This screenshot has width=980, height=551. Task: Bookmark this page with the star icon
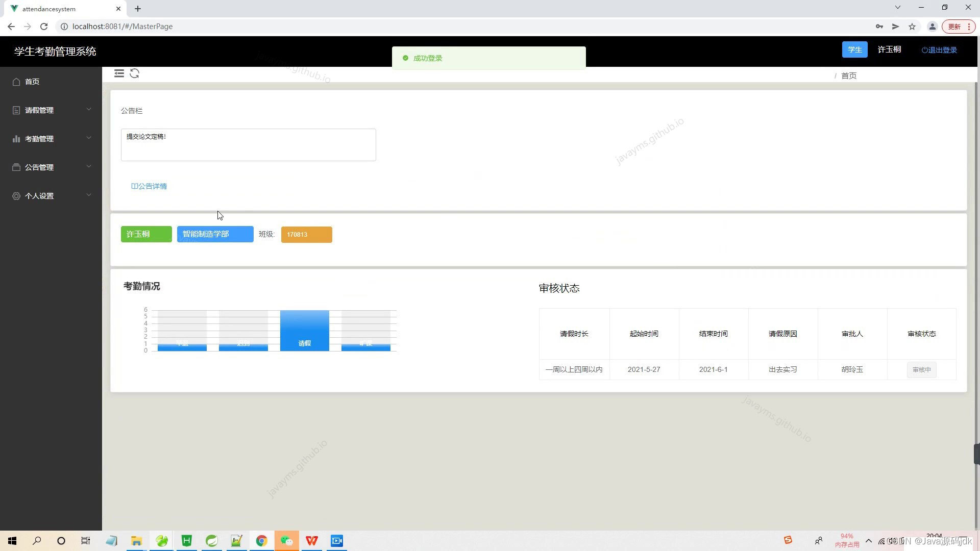(912, 27)
